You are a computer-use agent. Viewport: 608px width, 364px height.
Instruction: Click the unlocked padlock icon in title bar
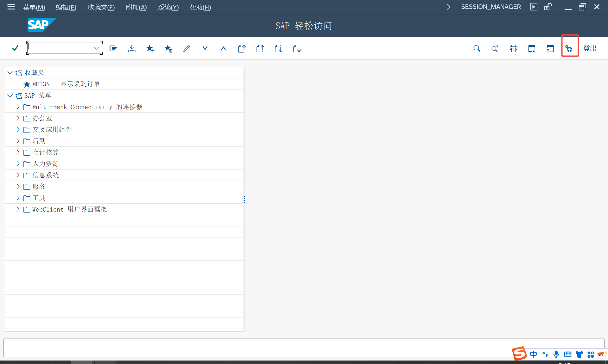pyautogui.click(x=548, y=7)
